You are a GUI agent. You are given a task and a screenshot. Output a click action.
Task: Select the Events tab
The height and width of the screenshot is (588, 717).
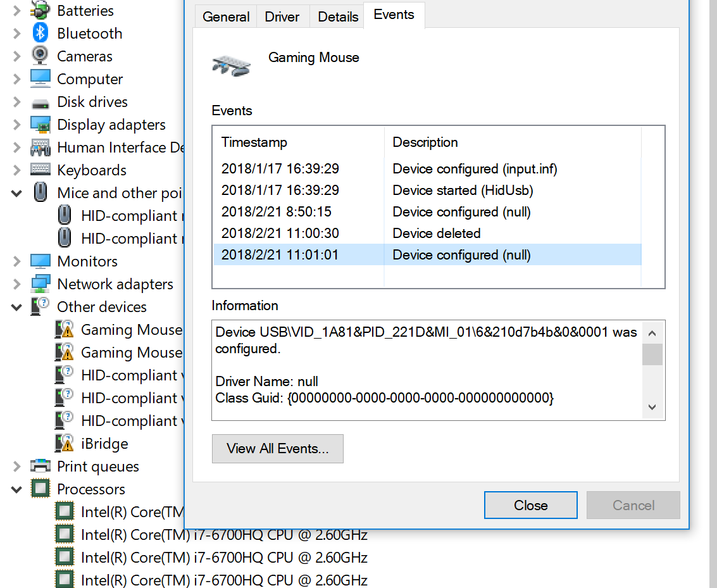394,15
